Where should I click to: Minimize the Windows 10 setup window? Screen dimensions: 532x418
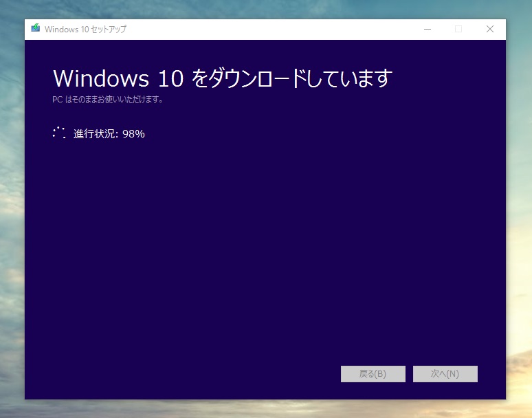click(x=428, y=29)
